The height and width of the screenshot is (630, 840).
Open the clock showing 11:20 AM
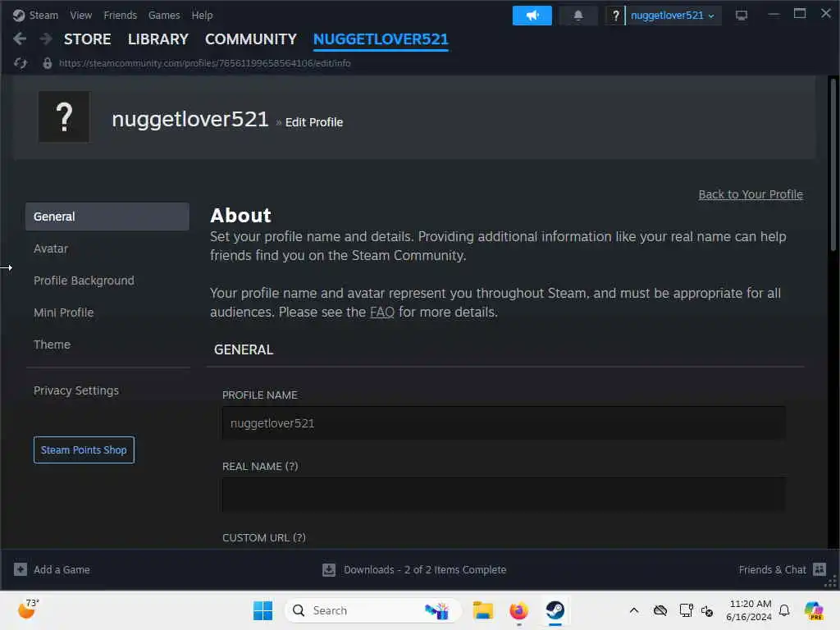[x=750, y=610]
